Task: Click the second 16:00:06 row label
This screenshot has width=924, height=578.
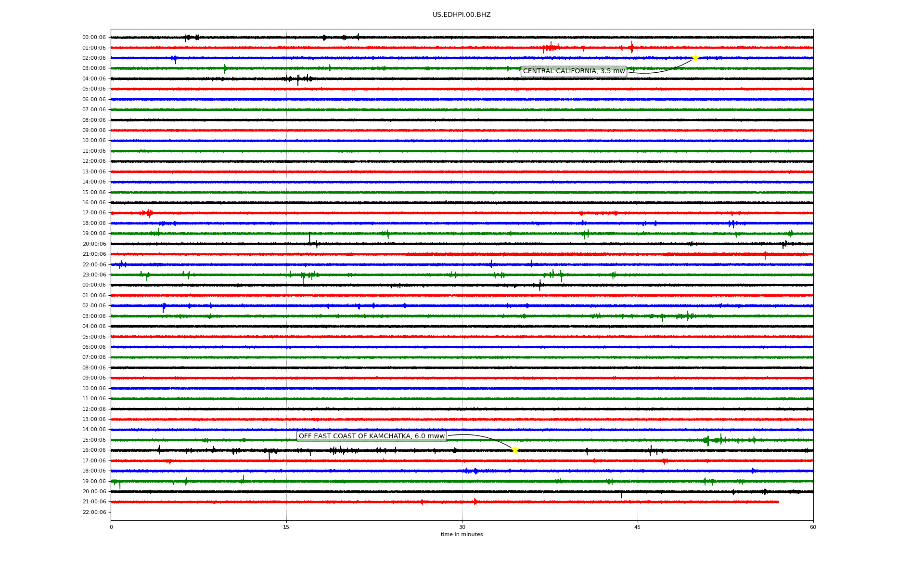Action: [x=94, y=450]
